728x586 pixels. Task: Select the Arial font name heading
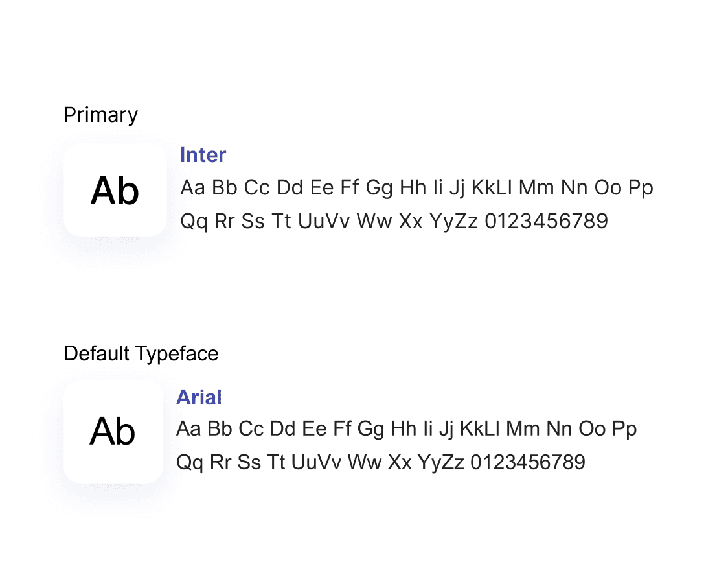tap(199, 397)
